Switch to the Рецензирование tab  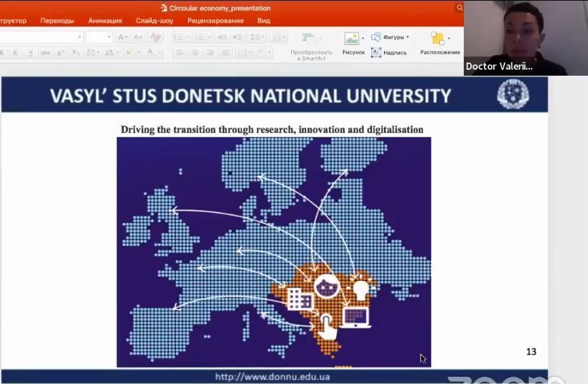tap(215, 21)
